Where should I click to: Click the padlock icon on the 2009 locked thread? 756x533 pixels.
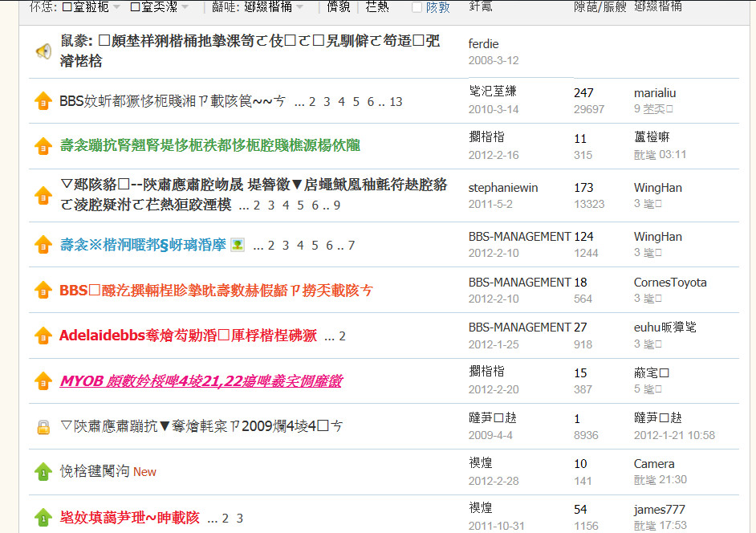coord(43,427)
